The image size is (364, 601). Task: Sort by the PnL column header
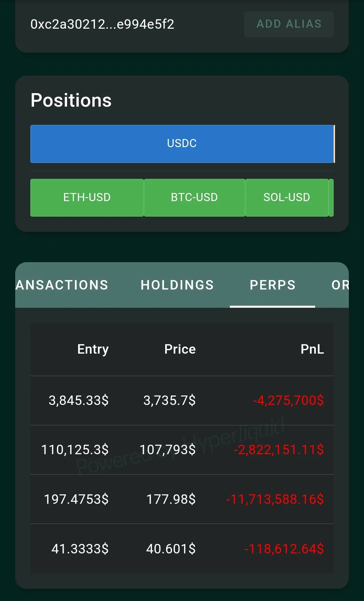point(312,349)
